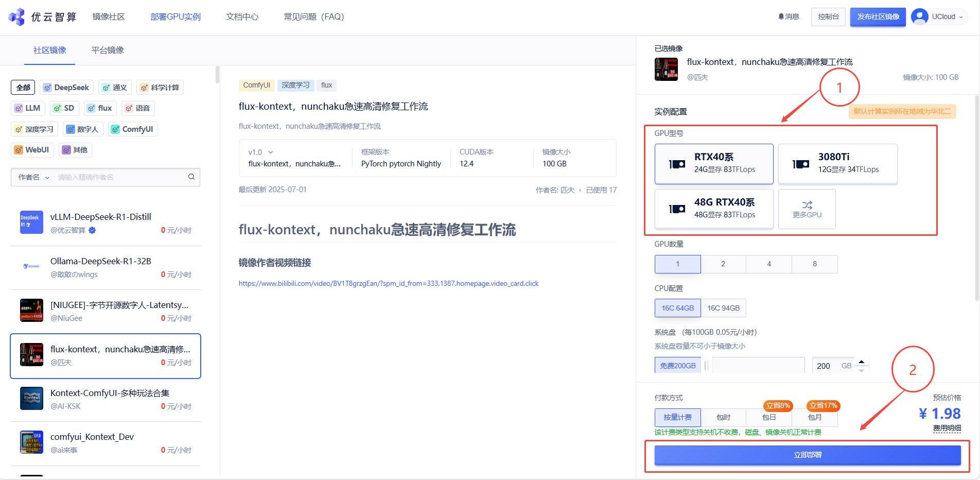Filter by the 数字人 tag
Image resolution: width=980 pixels, height=480 pixels.
point(82,129)
